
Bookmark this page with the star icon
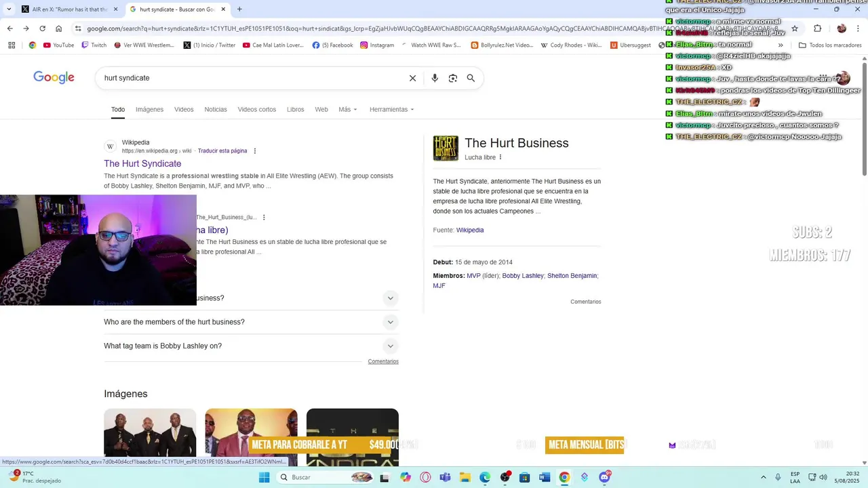(x=795, y=28)
